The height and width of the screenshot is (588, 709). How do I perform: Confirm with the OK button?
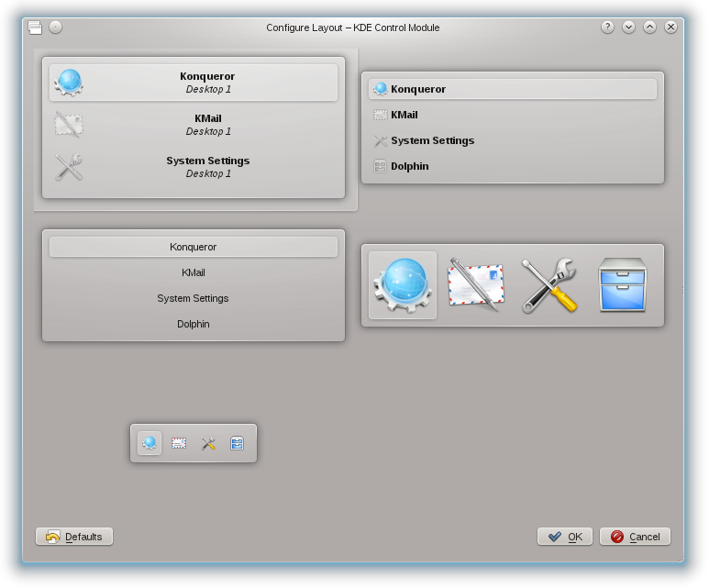coord(565,537)
